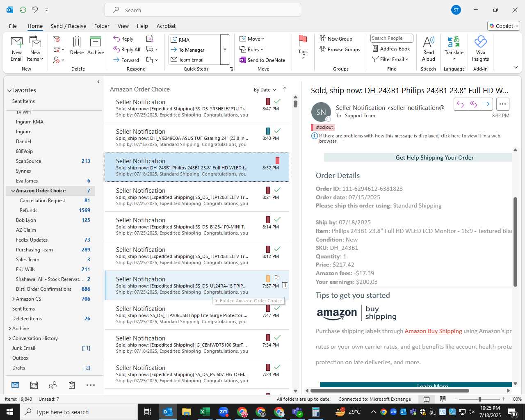Toggle the flag on the 7:57 PM message
The image size is (525, 420).
[x=277, y=278]
